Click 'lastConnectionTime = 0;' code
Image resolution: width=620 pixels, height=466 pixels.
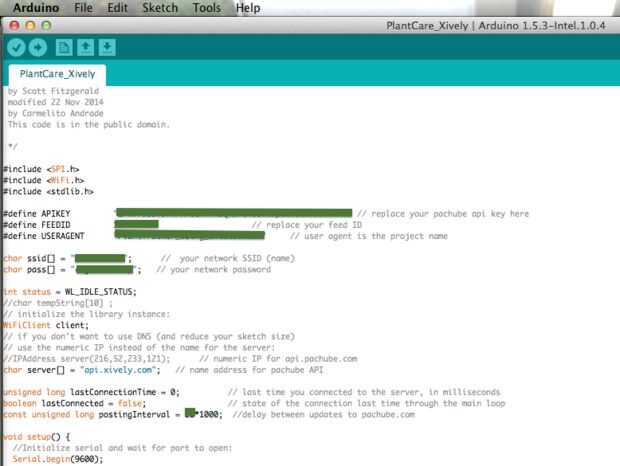click(125, 392)
